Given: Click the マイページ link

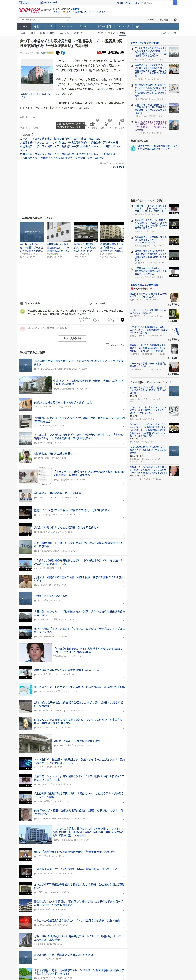Looking at the screenshot, I should (150, 20).
